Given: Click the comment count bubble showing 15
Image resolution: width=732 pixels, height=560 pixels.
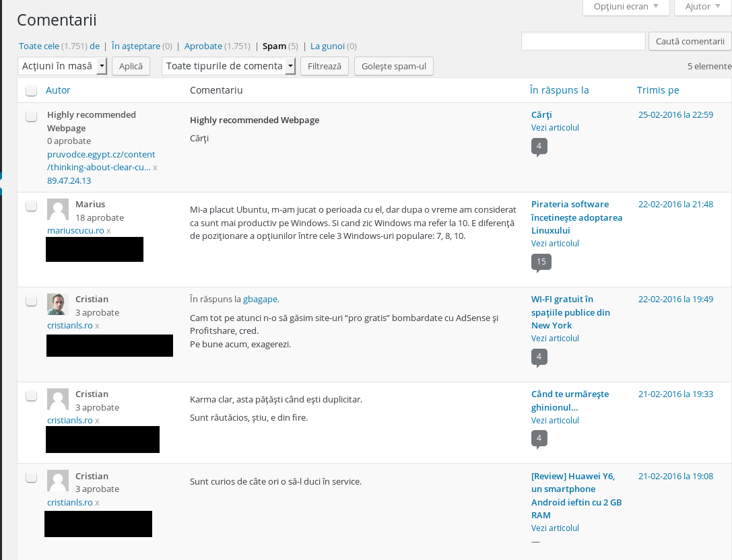Looking at the screenshot, I should (541, 262).
